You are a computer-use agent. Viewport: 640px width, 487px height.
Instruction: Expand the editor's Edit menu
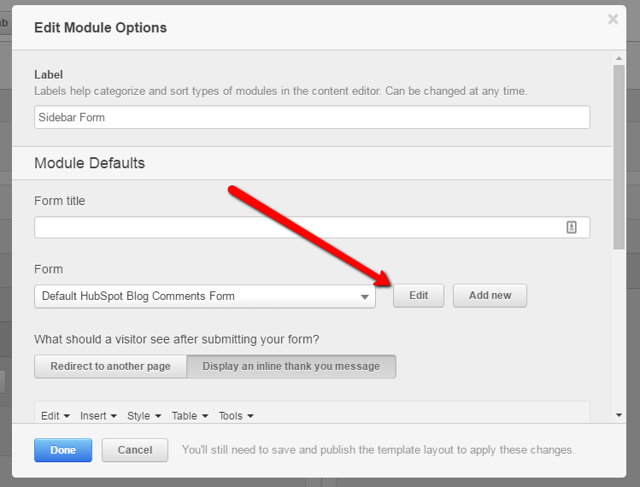(55, 415)
